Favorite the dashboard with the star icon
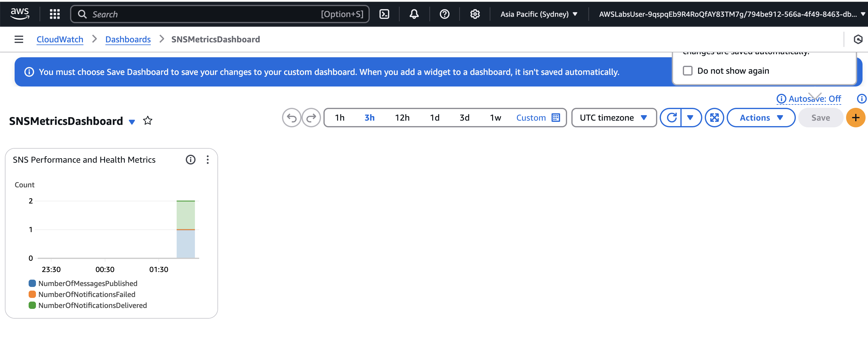This screenshot has width=868, height=357. pos(148,121)
